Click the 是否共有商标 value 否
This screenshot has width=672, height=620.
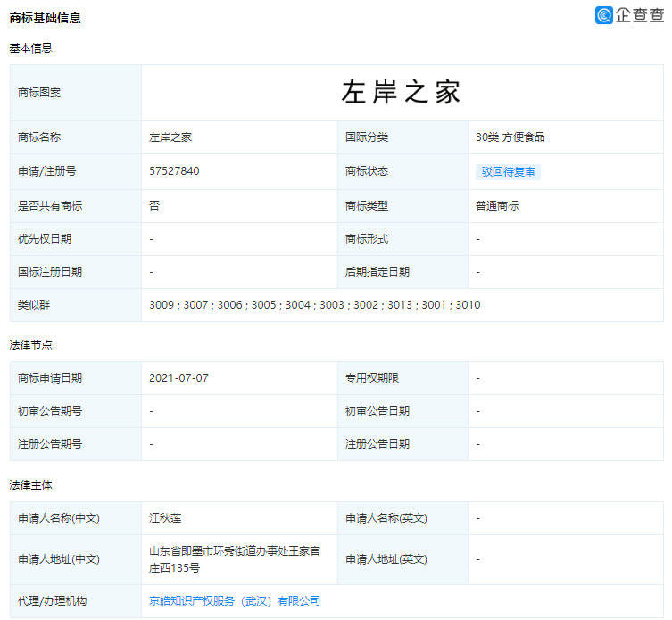154,206
